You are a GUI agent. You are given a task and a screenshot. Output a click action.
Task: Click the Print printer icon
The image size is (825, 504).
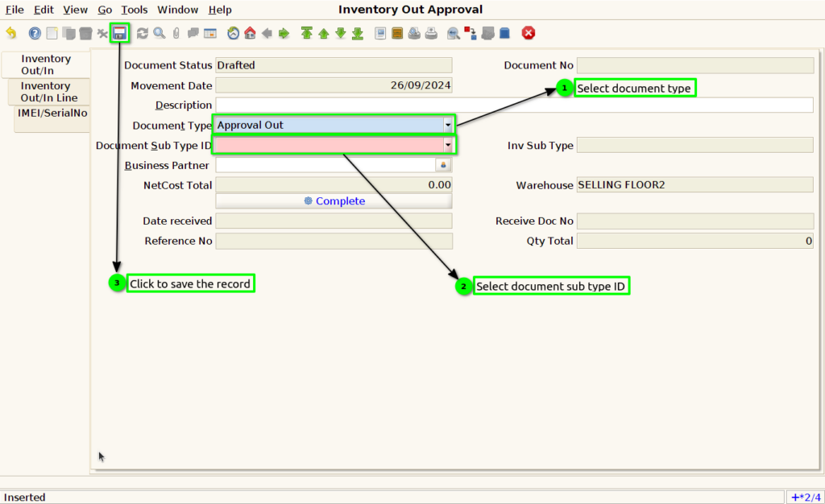click(431, 33)
